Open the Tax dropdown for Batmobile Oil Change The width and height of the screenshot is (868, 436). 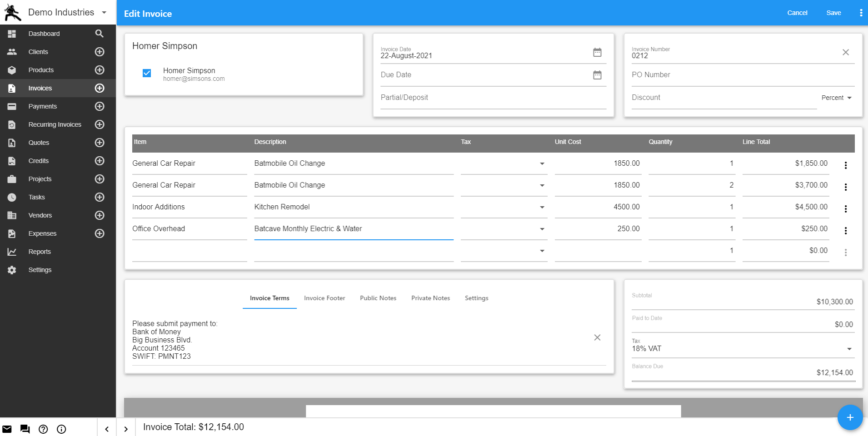[541, 163]
